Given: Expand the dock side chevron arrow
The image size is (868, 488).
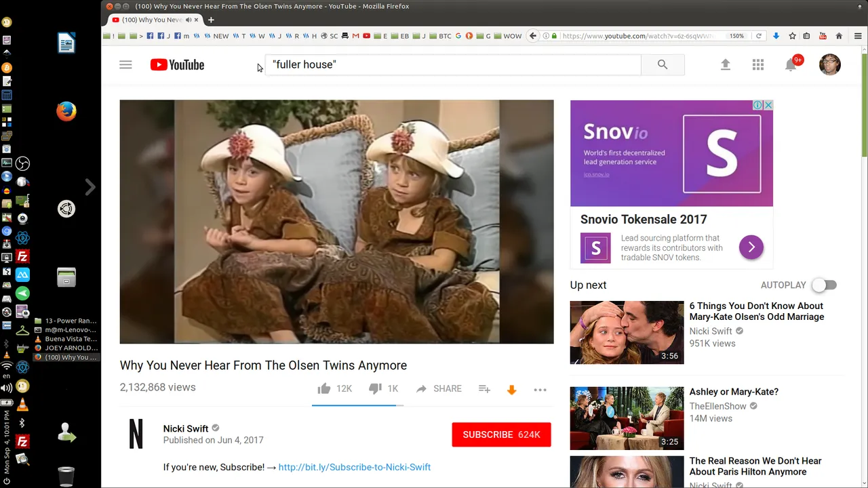Looking at the screenshot, I should [90, 187].
